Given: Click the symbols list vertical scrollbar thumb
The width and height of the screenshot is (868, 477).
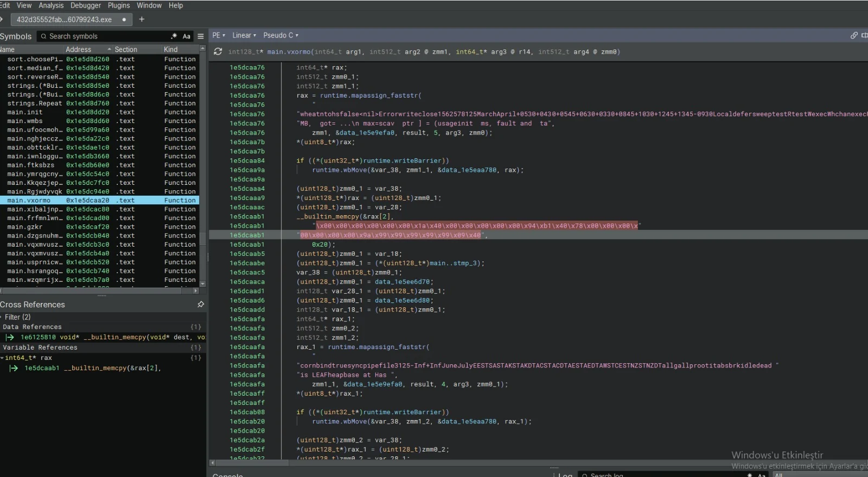Looking at the screenshot, I should (203, 238).
